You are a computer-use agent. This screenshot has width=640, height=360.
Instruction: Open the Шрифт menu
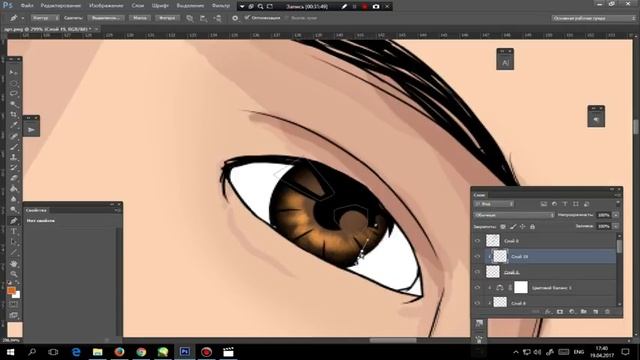tap(160, 6)
